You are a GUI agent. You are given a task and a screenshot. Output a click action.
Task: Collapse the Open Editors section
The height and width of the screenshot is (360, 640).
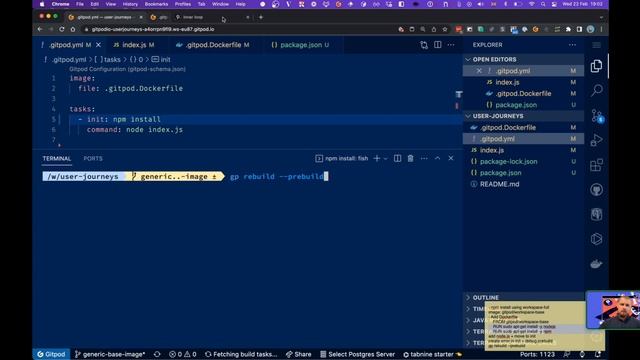point(468,60)
